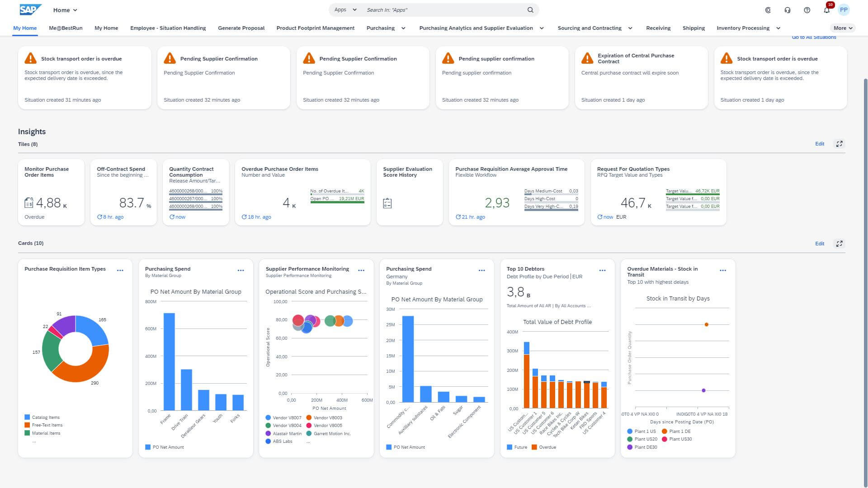
Task: Expand the Tiles section to fullscreen
Action: pyautogui.click(x=840, y=144)
